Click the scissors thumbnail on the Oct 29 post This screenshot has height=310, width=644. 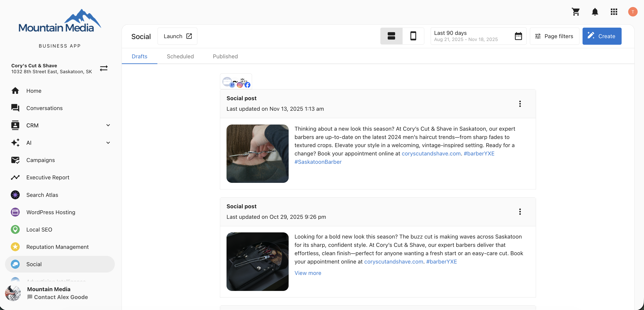tap(257, 262)
